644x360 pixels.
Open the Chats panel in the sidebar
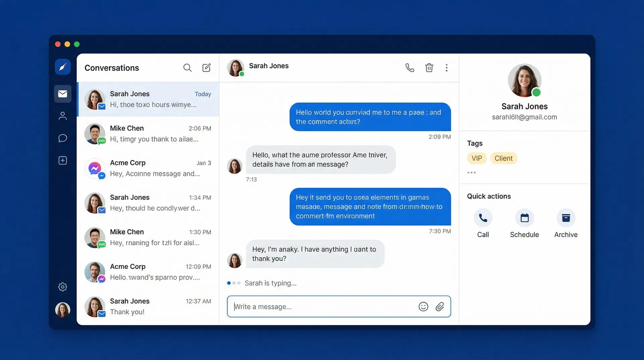point(62,138)
